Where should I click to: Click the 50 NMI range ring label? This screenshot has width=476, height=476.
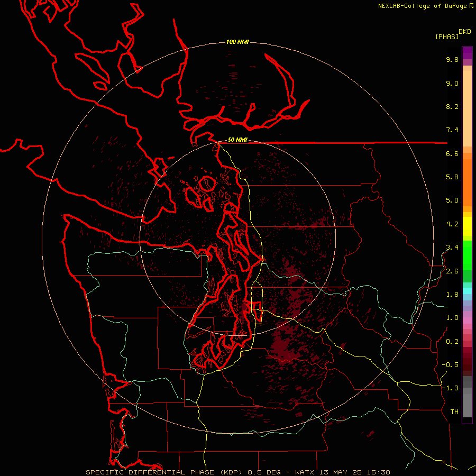pyautogui.click(x=237, y=140)
